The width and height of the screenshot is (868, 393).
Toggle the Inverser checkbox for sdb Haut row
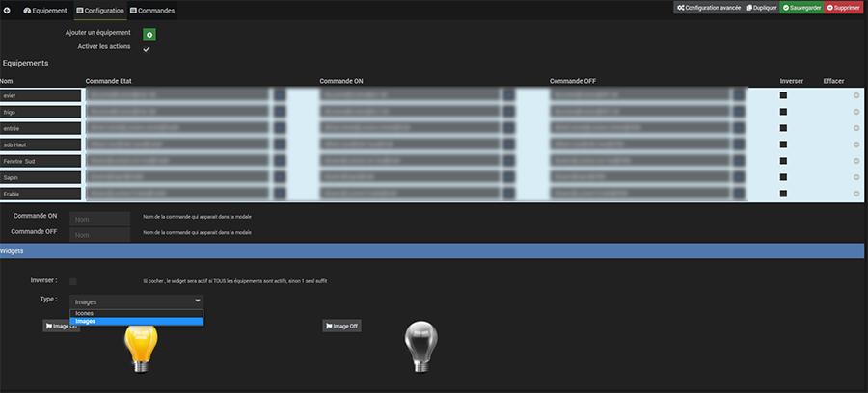783,144
